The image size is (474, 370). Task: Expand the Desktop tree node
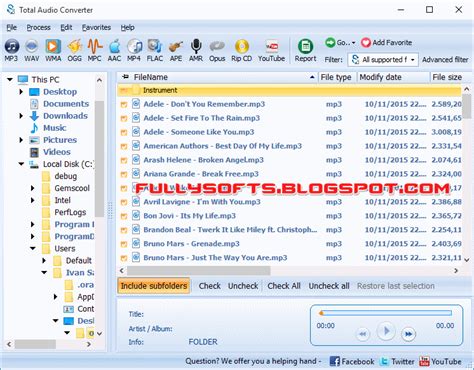coord(21,92)
